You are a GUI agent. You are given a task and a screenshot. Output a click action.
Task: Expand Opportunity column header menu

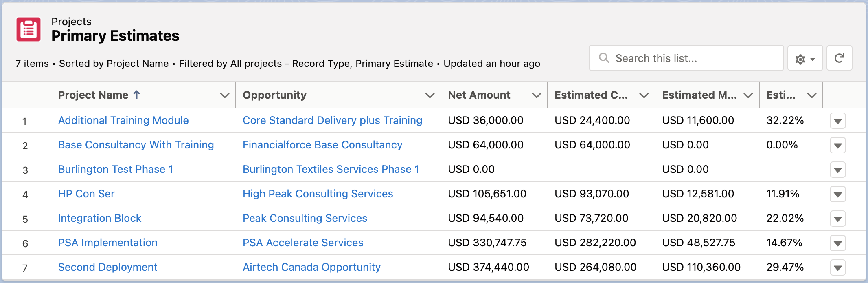pyautogui.click(x=430, y=95)
